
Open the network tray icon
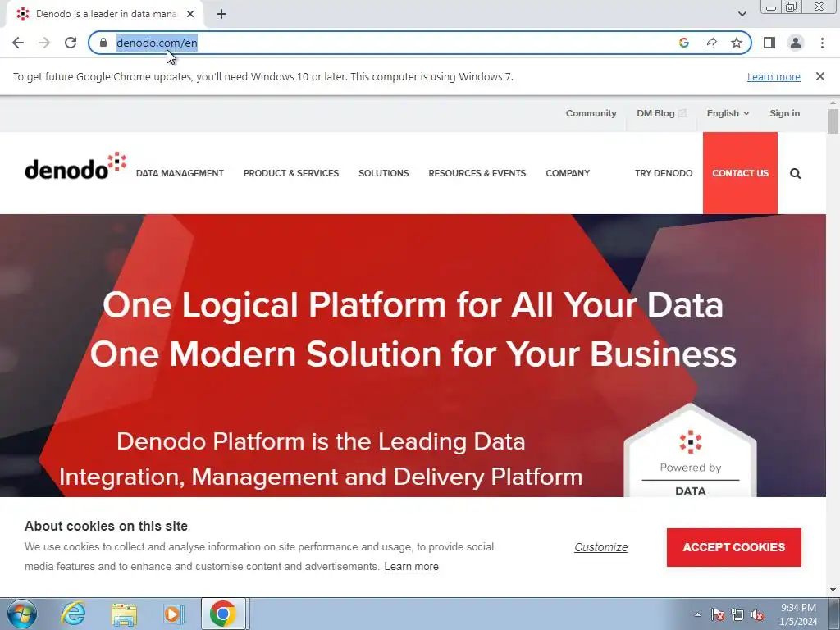click(x=737, y=614)
